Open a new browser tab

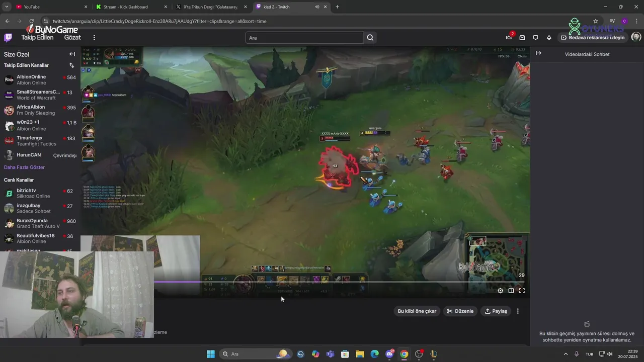337,7
